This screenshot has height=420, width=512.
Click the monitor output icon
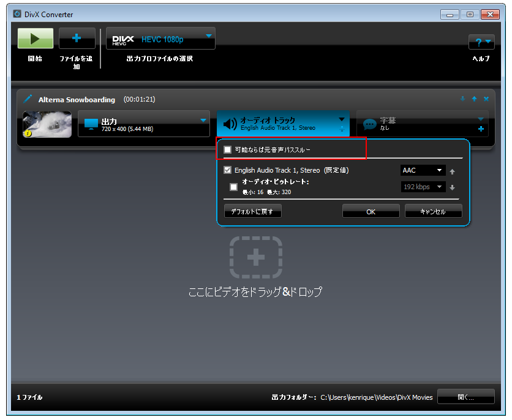pos(91,124)
